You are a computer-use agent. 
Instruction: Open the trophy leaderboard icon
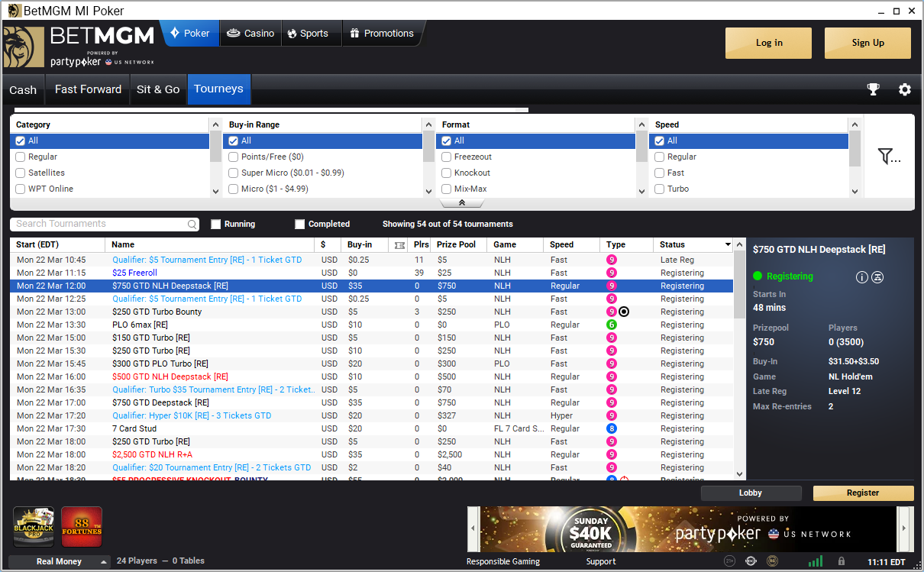[x=874, y=89]
